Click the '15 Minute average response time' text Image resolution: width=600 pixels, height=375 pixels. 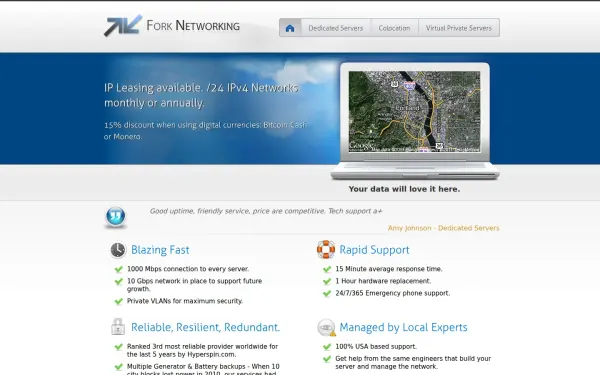389,269
